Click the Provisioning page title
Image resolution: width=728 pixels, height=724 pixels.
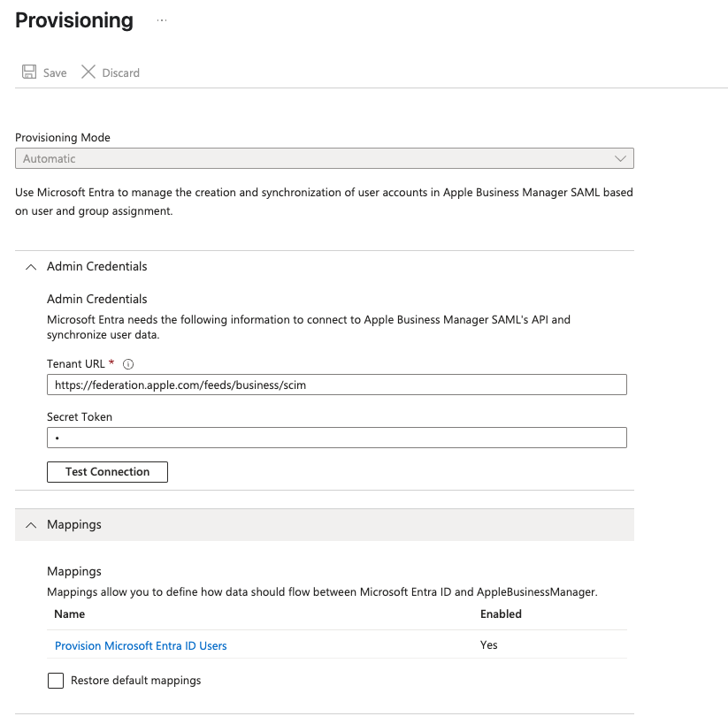pos(74,20)
